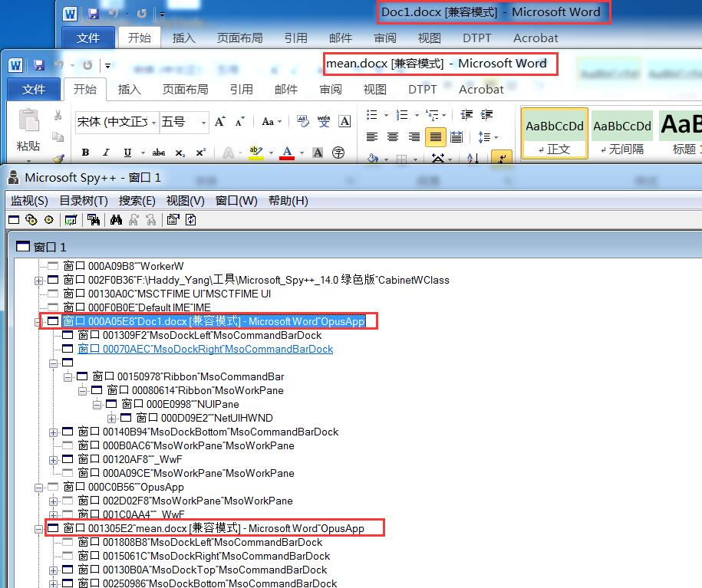The image size is (702, 588).
Task: Click the Multilevel List icon
Action: (x=432, y=115)
